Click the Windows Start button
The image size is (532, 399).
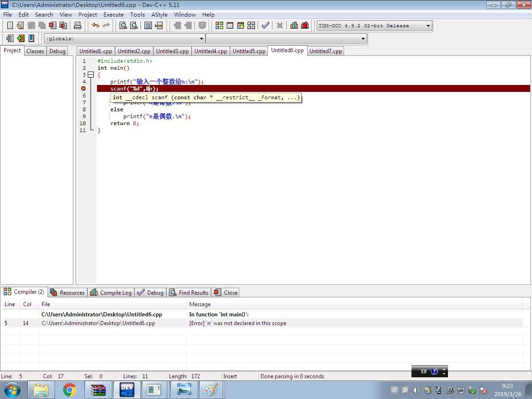12,390
